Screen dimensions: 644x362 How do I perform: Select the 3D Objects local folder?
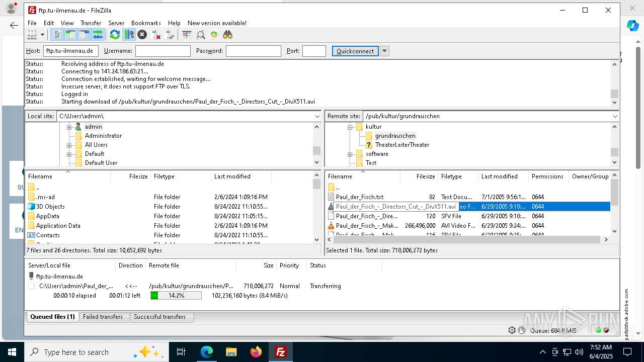click(x=50, y=207)
